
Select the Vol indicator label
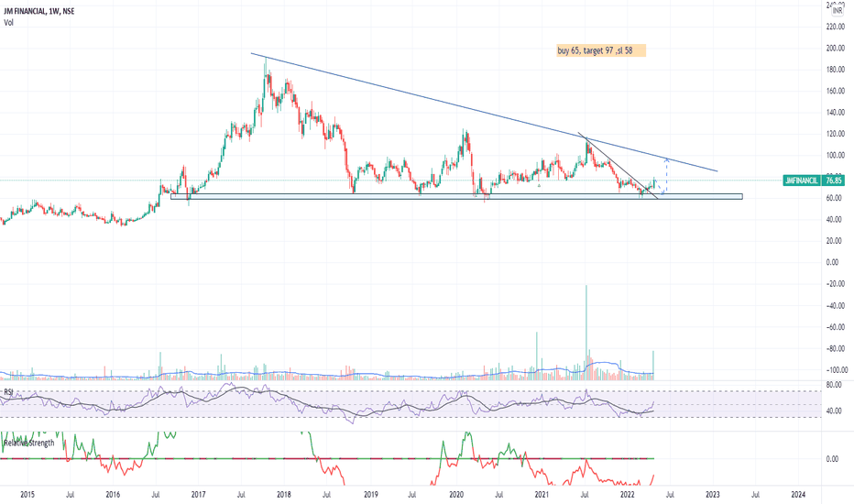(9, 22)
